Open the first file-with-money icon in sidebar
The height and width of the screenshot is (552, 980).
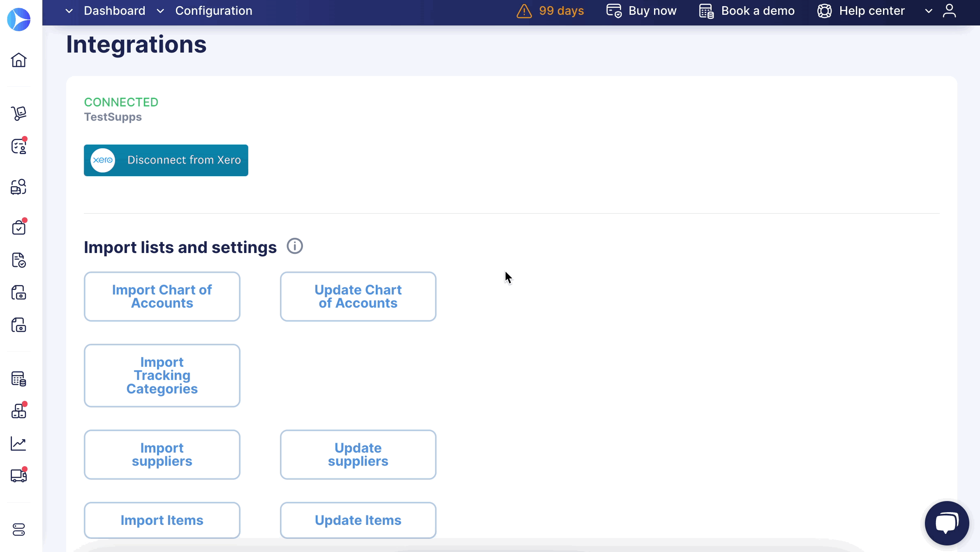pyautogui.click(x=18, y=292)
